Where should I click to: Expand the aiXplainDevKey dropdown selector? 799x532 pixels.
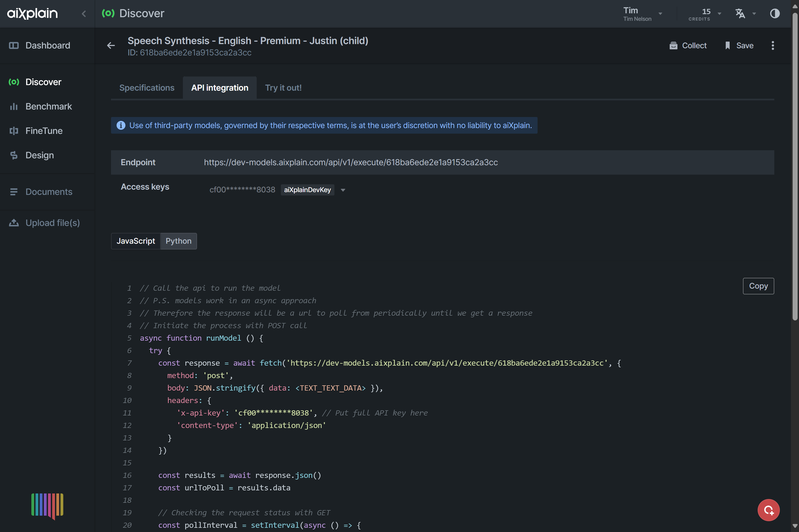[x=344, y=189]
